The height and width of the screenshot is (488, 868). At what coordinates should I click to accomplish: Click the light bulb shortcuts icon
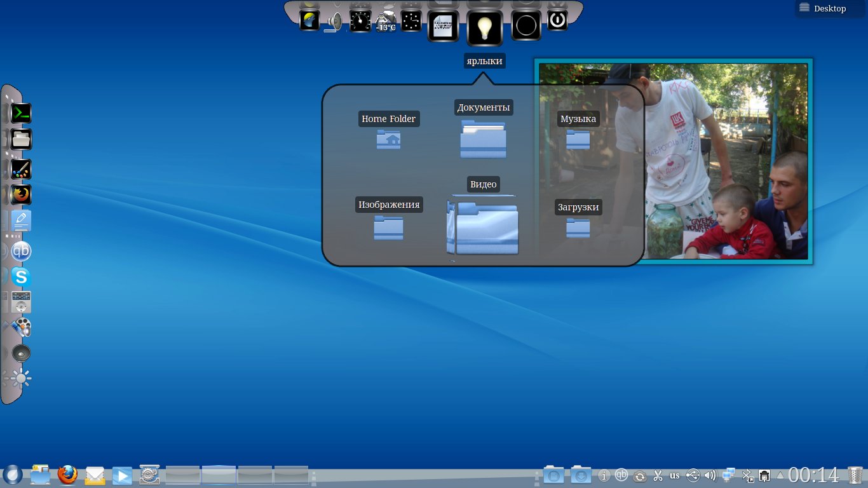pyautogui.click(x=485, y=28)
